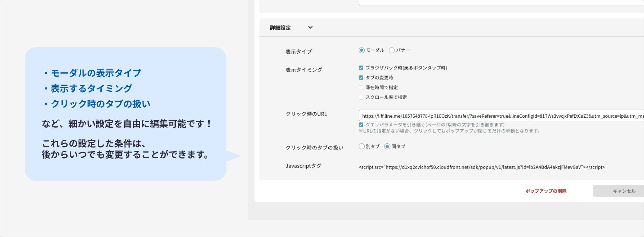The width and height of the screenshot is (644, 237).
Task: Select the バナー radio button
Action: click(391, 50)
